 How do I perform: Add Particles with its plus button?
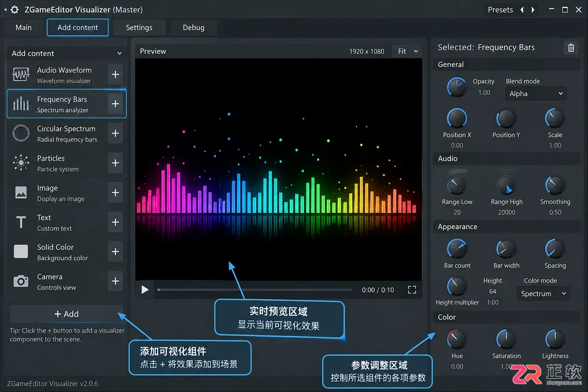pos(115,163)
